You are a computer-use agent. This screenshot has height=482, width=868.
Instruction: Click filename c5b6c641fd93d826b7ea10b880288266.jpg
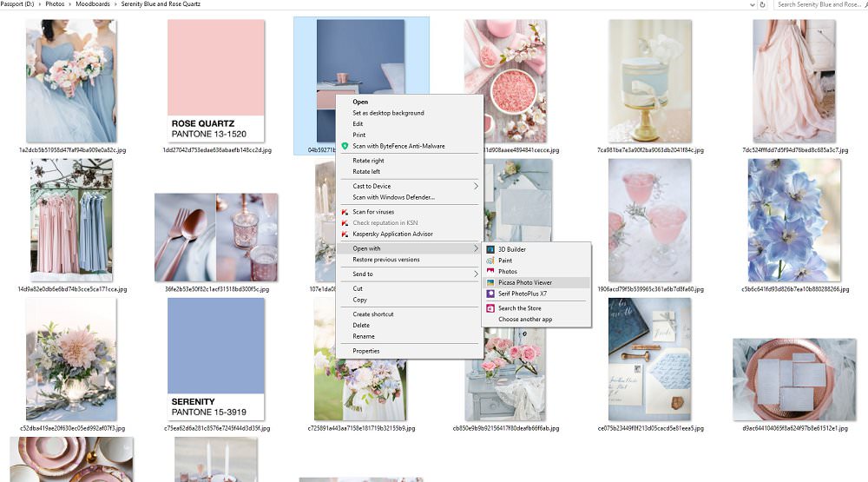tap(795, 289)
